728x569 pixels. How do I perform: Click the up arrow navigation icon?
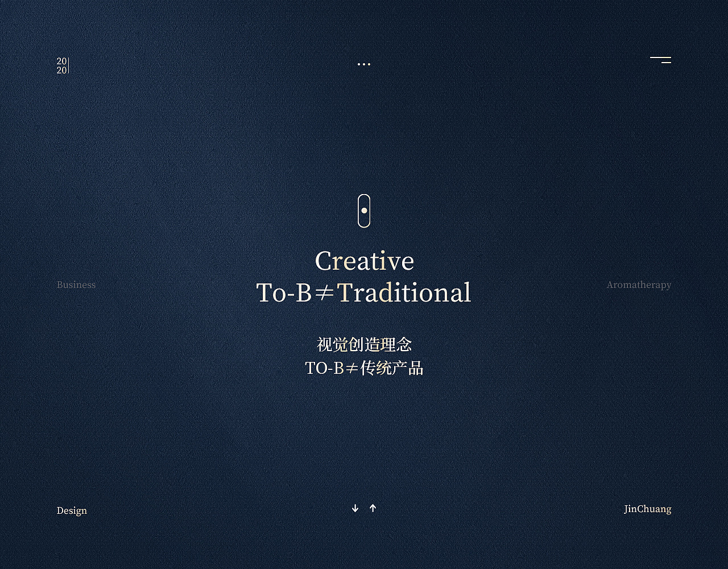click(x=373, y=508)
